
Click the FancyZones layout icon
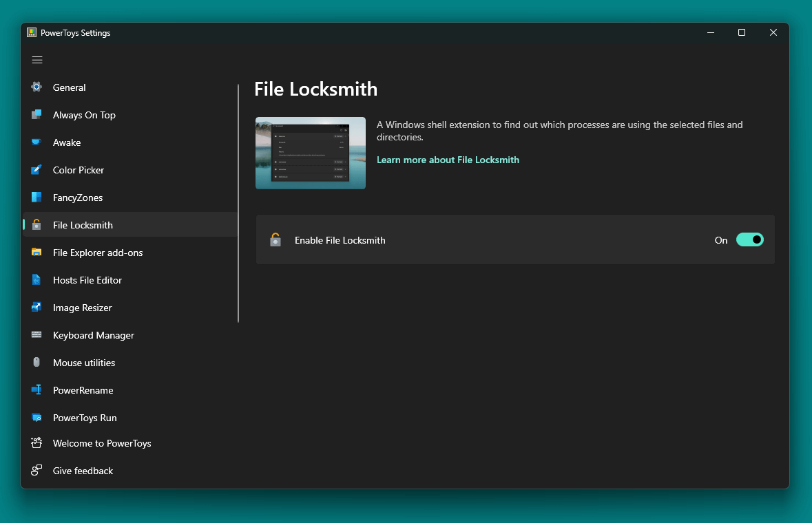point(37,197)
